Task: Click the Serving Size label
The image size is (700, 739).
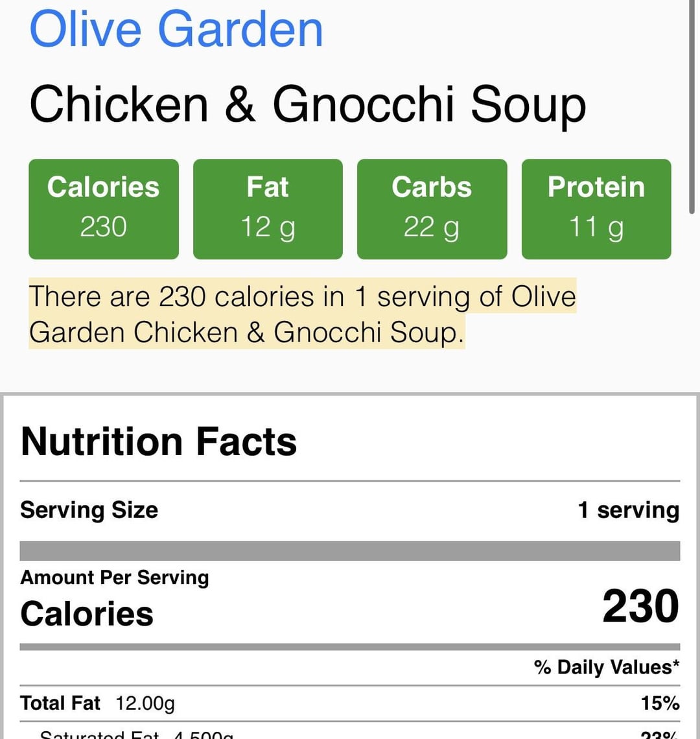Action: click(x=89, y=510)
